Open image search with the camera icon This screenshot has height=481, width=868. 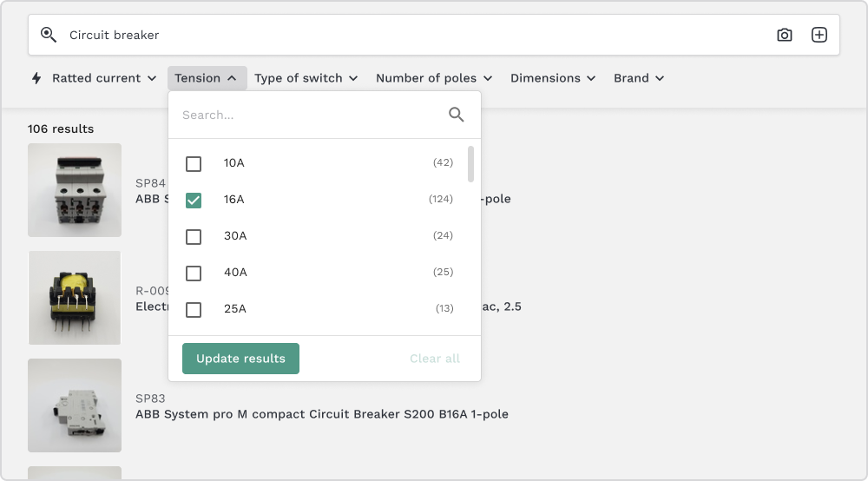pos(784,35)
